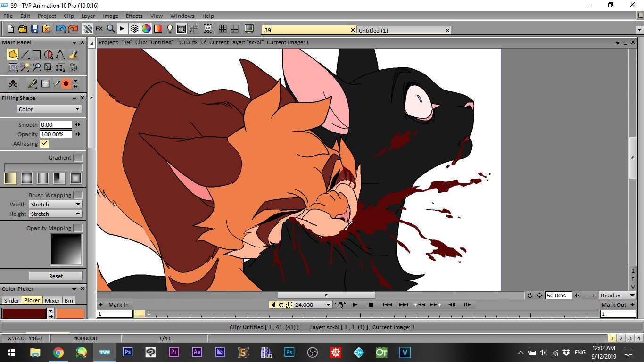The width and height of the screenshot is (644, 362).
Task: Click the Opacity 100.00% input field
Action: [56, 134]
